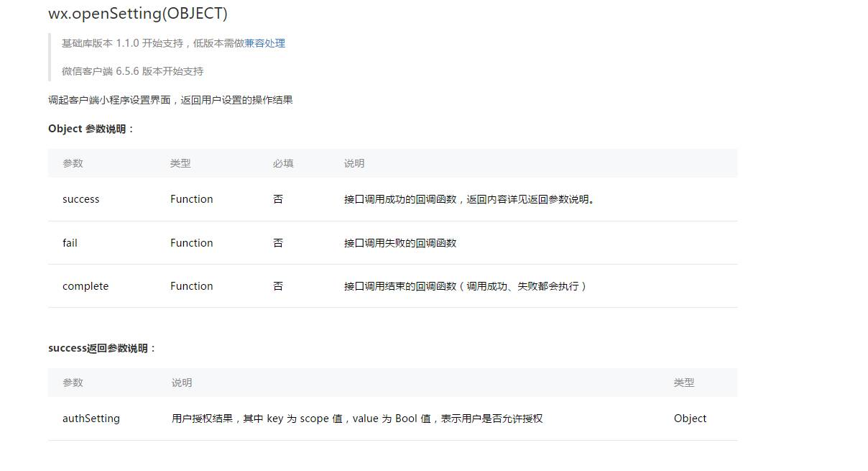Click the authSetting parameter name

(91, 418)
